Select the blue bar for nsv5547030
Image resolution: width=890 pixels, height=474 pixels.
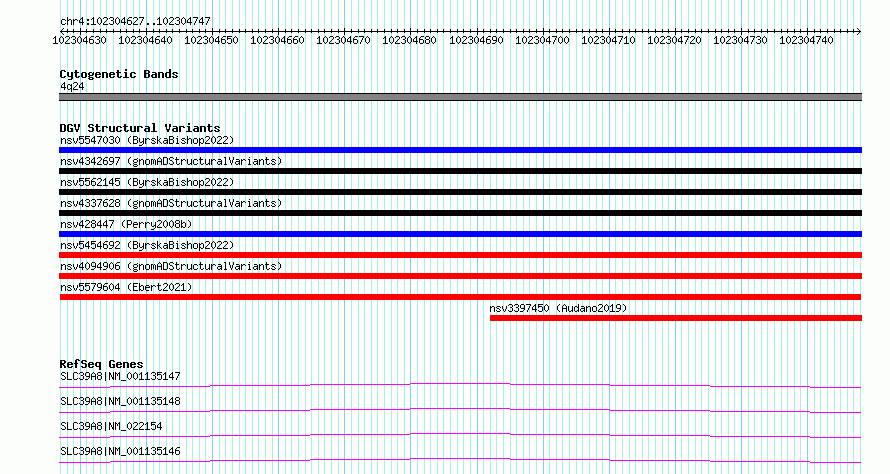(x=460, y=150)
